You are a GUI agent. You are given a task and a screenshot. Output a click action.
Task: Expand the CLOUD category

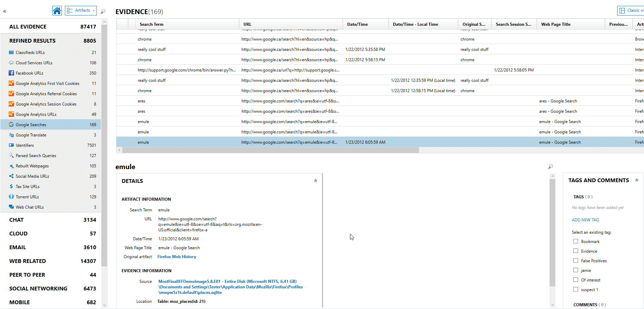[x=53, y=233]
